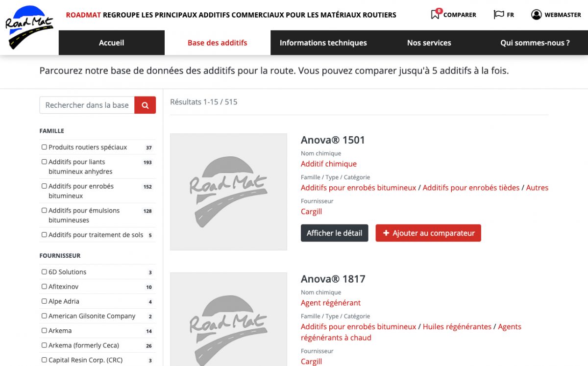Check the Produits routiers spéciaux filter

pyautogui.click(x=45, y=147)
